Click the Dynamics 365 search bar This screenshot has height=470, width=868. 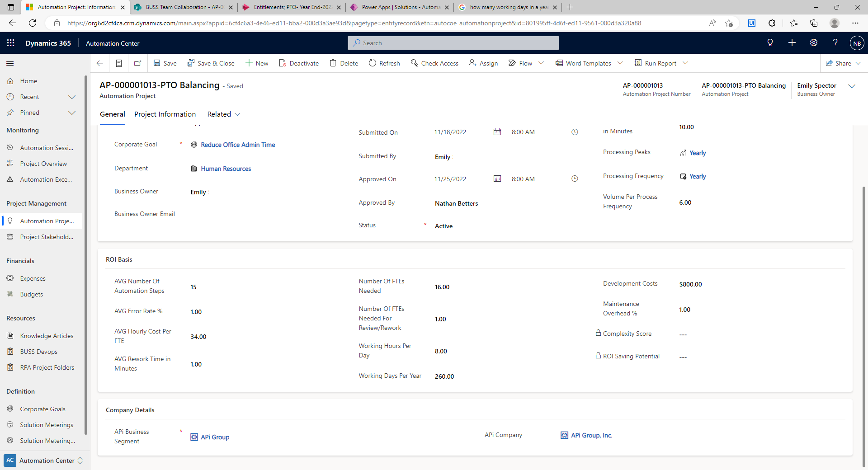pyautogui.click(x=453, y=42)
